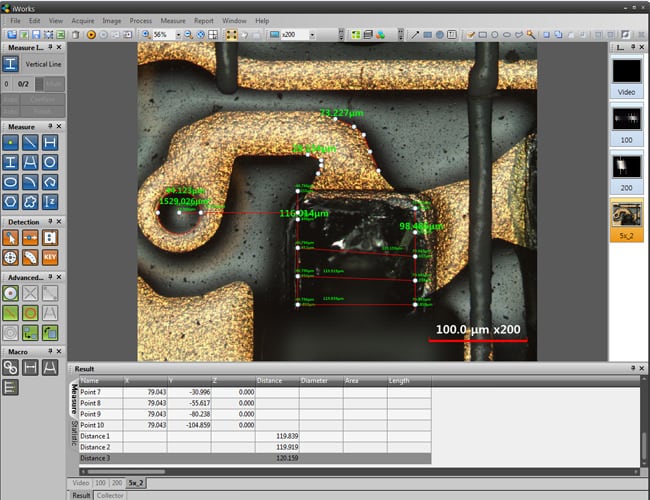Screen dimensions: 650x500
Task: Open the x200 magnification dropdown
Action: (311, 35)
